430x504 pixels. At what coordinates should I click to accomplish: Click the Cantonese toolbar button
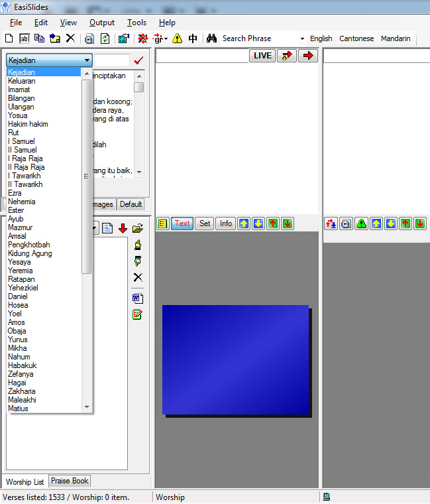click(356, 38)
